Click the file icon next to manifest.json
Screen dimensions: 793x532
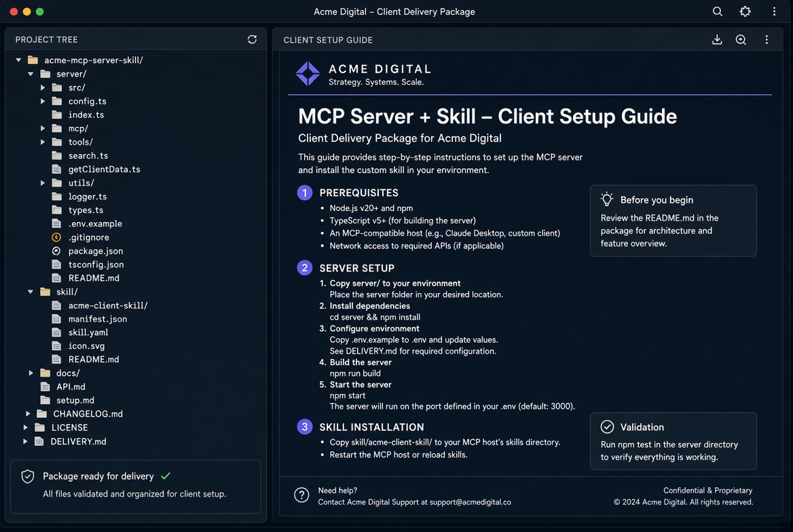56,319
